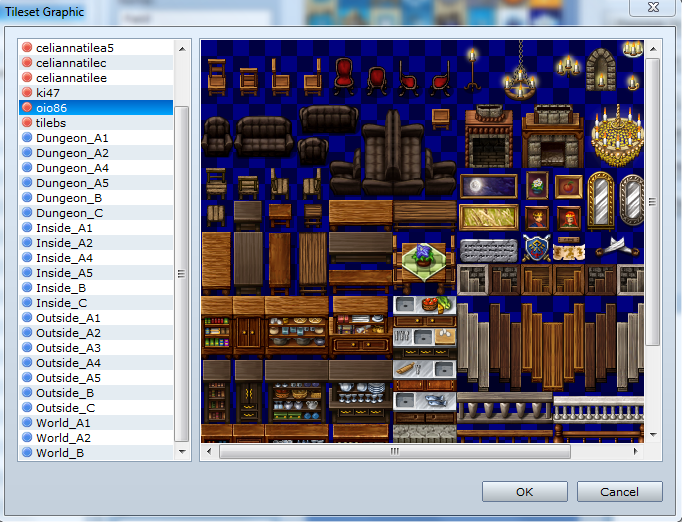Select the Inside_B entry
The width and height of the screenshot is (682, 522).
coord(96,288)
